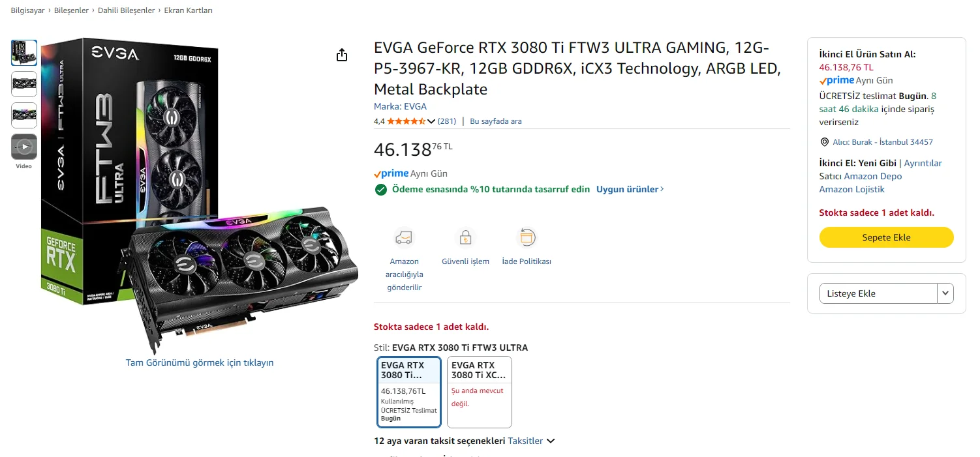Click the delivery location pin icon
The image size is (980, 457).
824,142
